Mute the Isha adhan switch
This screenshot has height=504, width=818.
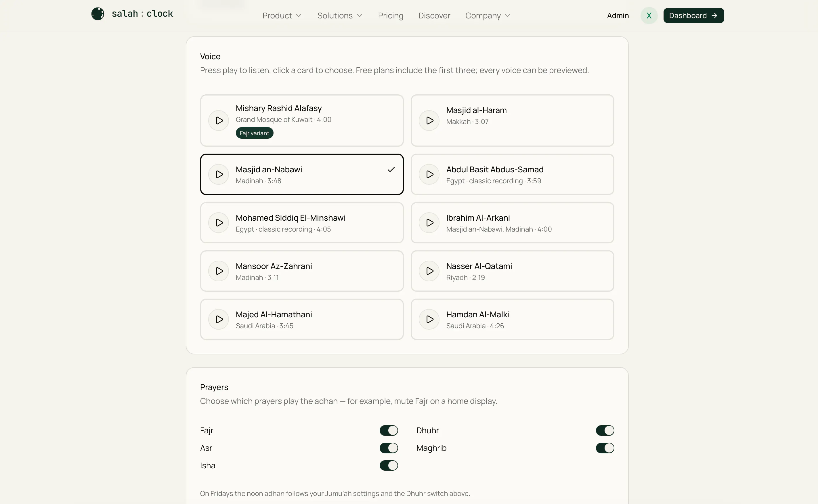(389, 465)
